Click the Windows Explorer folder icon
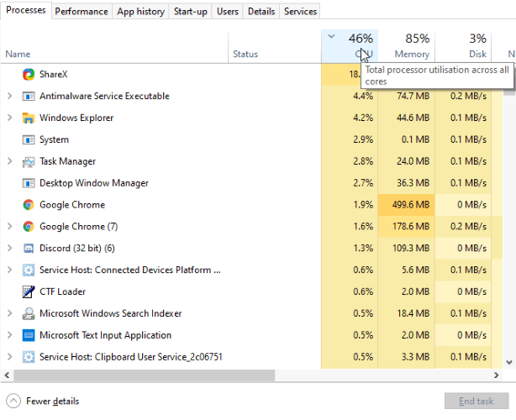 pyautogui.click(x=29, y=118)
